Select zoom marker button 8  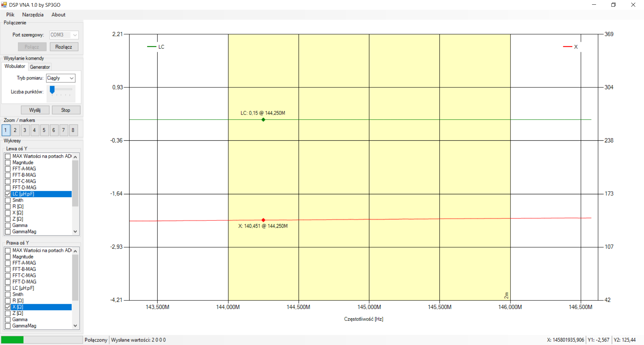click(x=73, y=130)
